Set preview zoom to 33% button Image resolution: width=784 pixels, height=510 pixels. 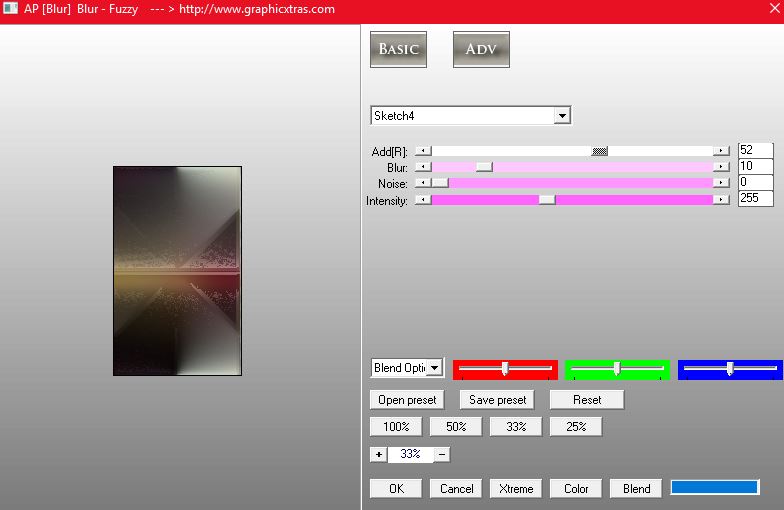(516, 427)
